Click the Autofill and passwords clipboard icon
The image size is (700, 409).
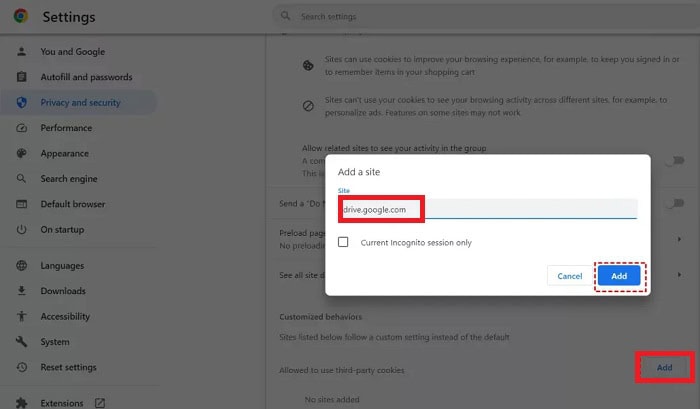coord(21,77)
